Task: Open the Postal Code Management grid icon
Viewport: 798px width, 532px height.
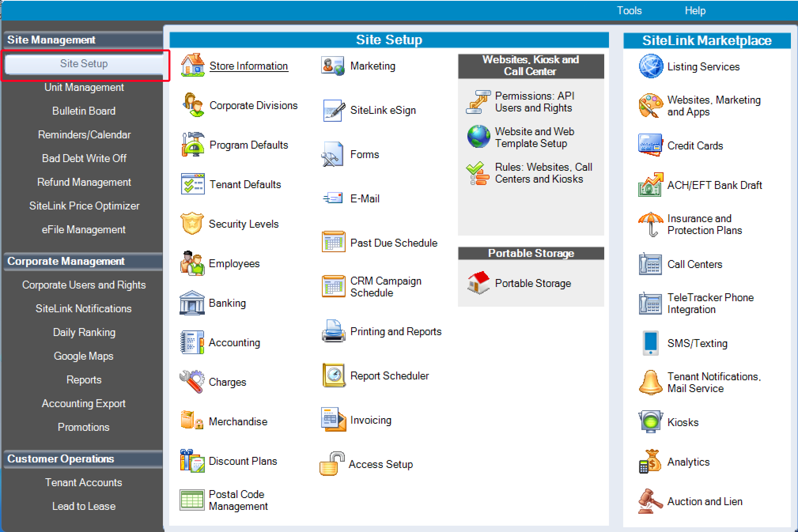Action: click(192, 500)
